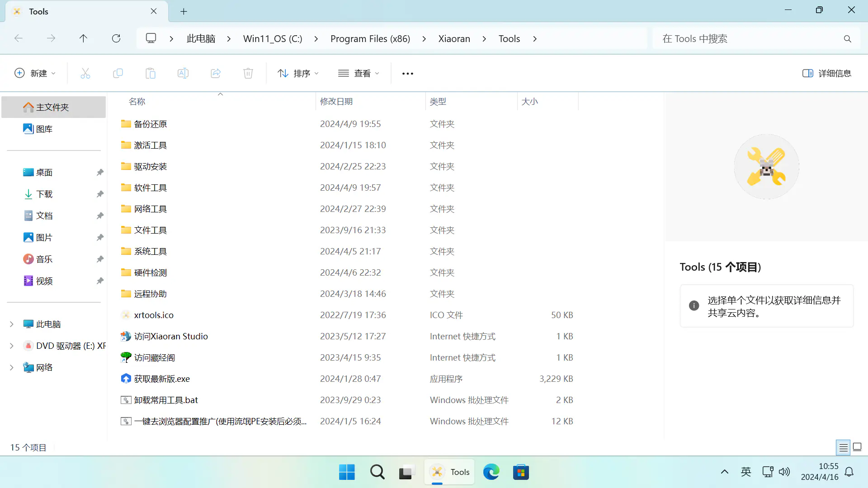Expand the 此电脑 tree node

12,324
